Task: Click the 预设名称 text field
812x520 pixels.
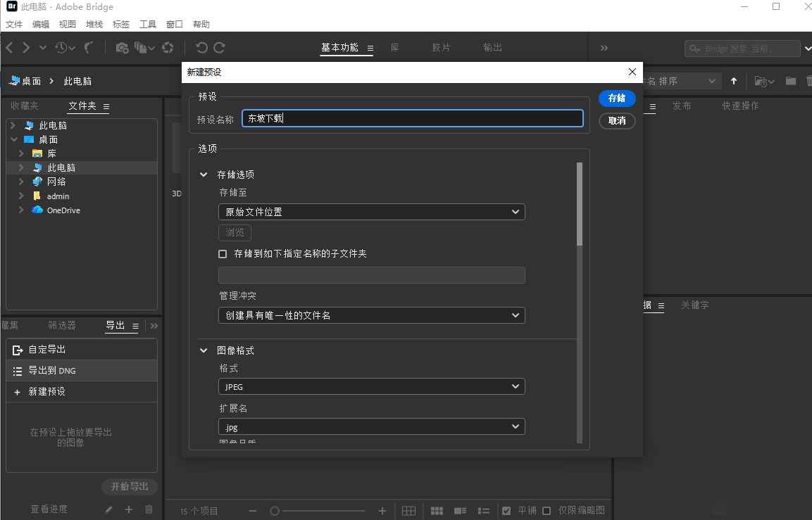Action: click(x=412, y=118)
